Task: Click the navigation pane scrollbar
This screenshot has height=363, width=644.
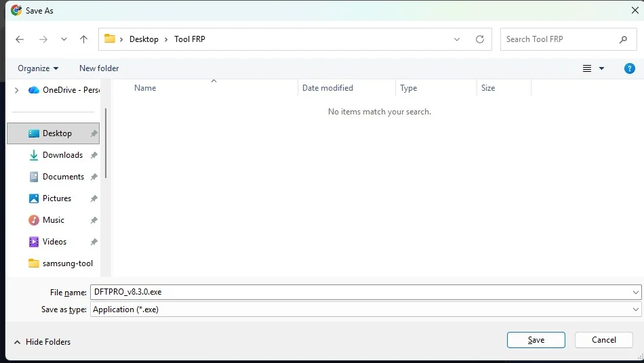Action: point(106,143)
